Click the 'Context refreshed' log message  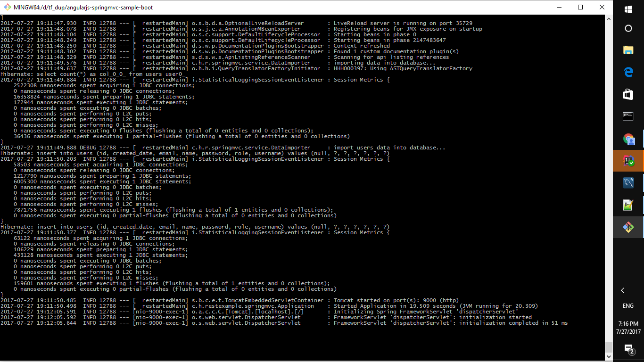click(x=362, y=46)
